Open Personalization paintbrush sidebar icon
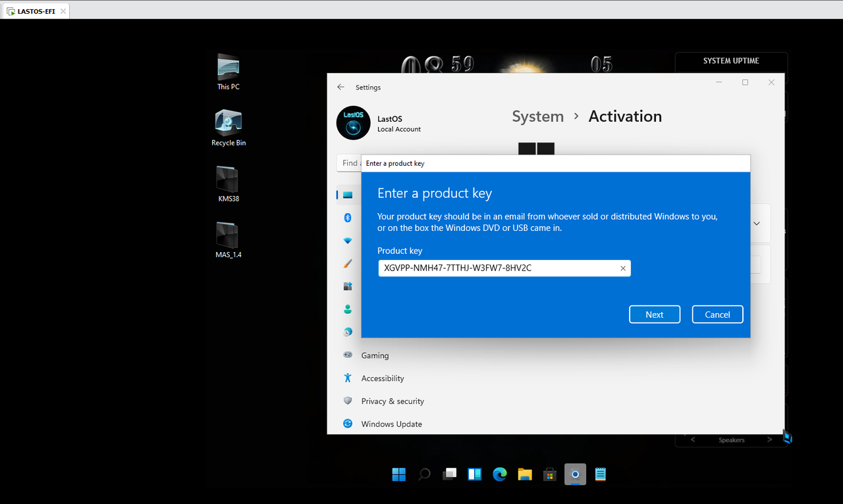Viewport: 843px width, 504px height. [348, 264]
